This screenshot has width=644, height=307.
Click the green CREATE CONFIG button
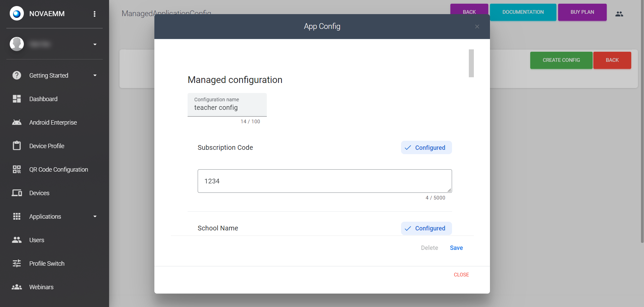pyautogui.click(x=561, y=60)
